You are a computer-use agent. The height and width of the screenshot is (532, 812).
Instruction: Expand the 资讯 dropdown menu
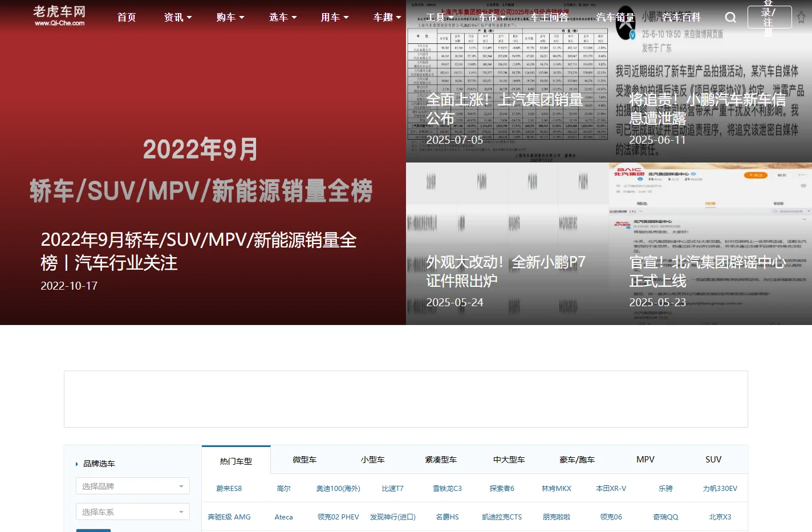coord(178,18)
